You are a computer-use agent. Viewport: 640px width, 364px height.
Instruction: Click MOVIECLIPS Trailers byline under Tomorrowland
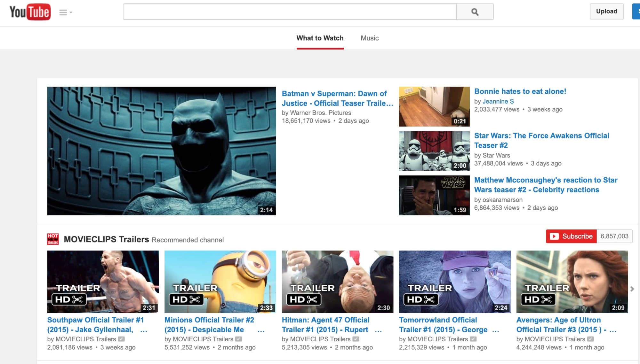tap(438, 339)
